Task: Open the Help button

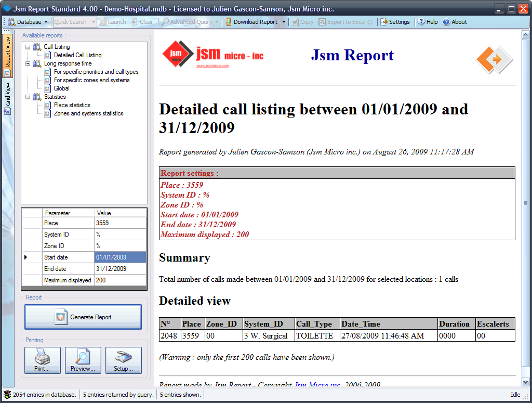Action: click(x=428, y=22)
